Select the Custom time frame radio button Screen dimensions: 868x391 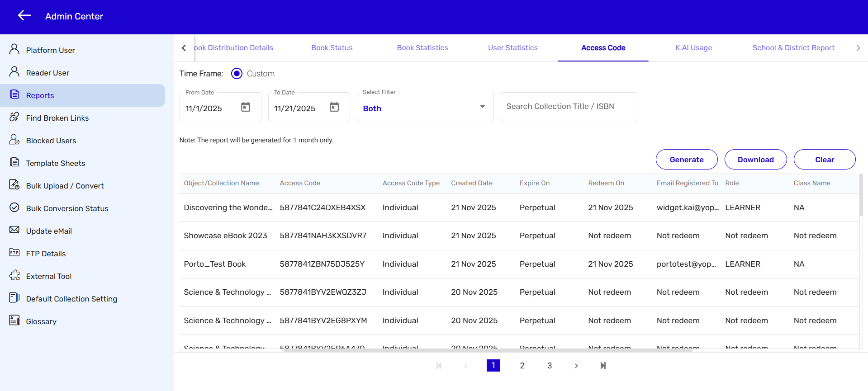(237, 74)
